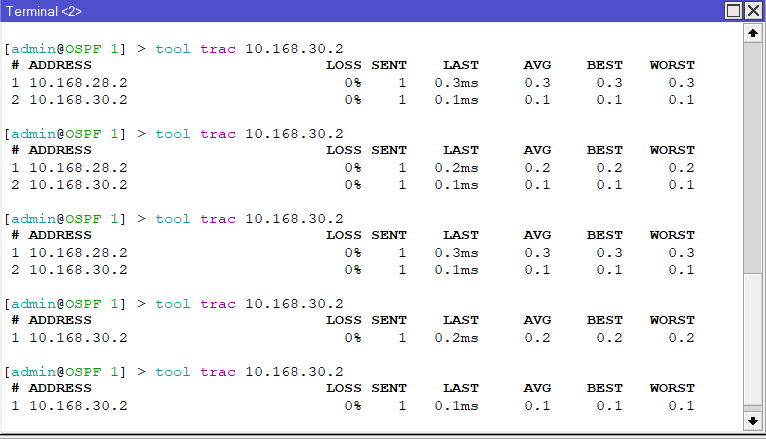The image size is (766, 439).
Task: Click the BEST header in the last table
Action: click(x=604, y=389)
